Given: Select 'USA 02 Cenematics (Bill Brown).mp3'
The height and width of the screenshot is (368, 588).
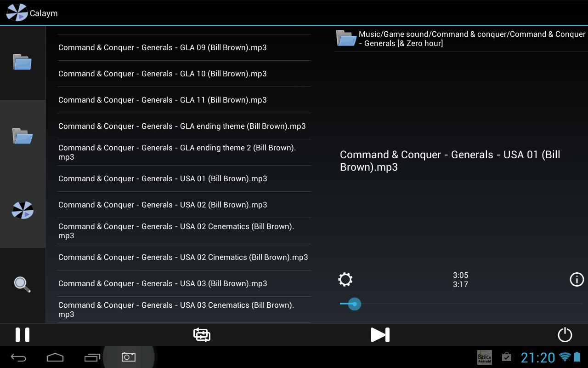Looking at the screenshot, I should coord(184,231).
